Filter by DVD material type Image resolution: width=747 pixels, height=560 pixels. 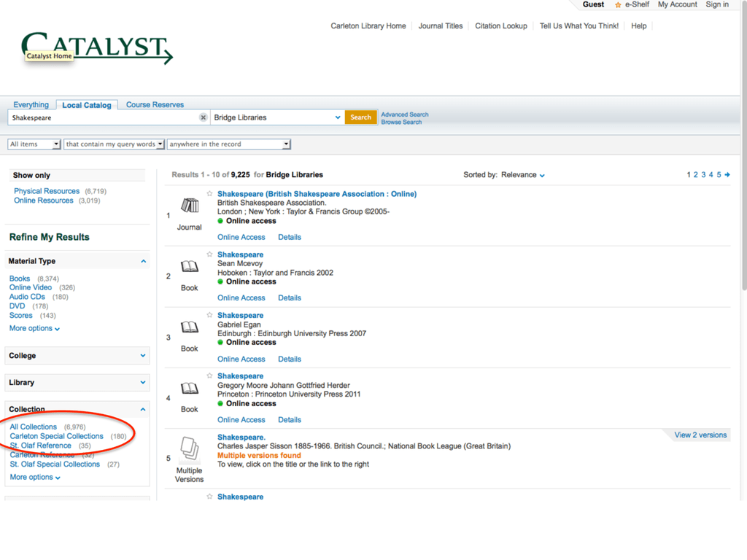[x=18, y=306]
